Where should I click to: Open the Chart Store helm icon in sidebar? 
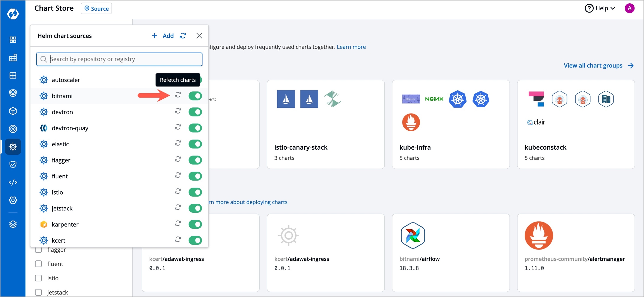point(13,147)
